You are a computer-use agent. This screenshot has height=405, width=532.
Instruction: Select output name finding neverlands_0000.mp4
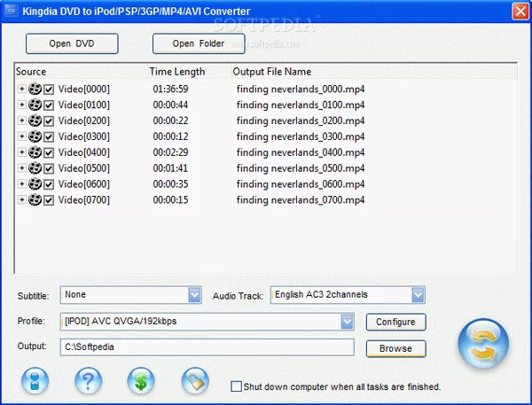301,90
